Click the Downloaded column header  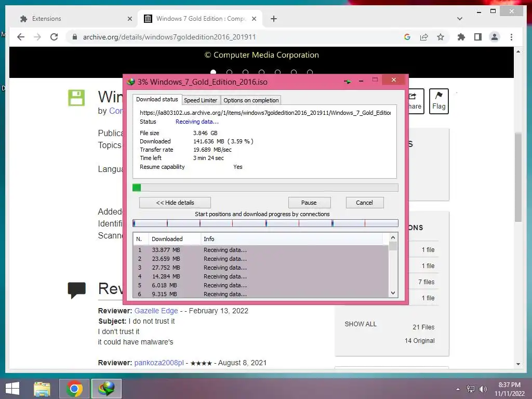(x=175, y=239)
